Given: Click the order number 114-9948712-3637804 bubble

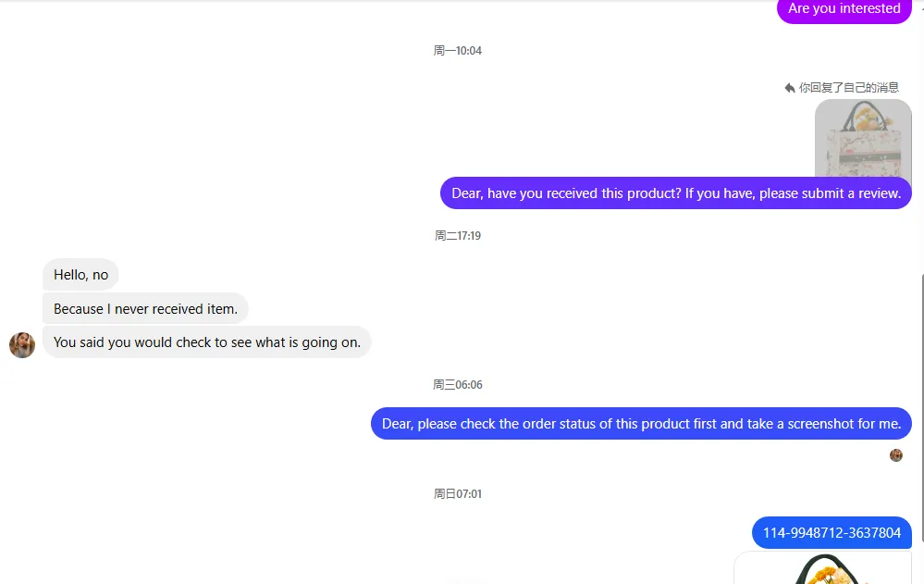Looking at the screenshot, I should click(832, 533).
